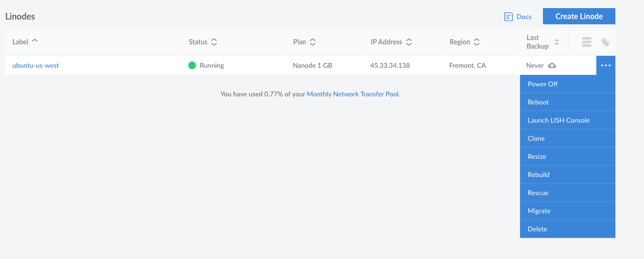The image size is (644, 259).
Task: Sort by Label column arrow
Action: [35, 41]
